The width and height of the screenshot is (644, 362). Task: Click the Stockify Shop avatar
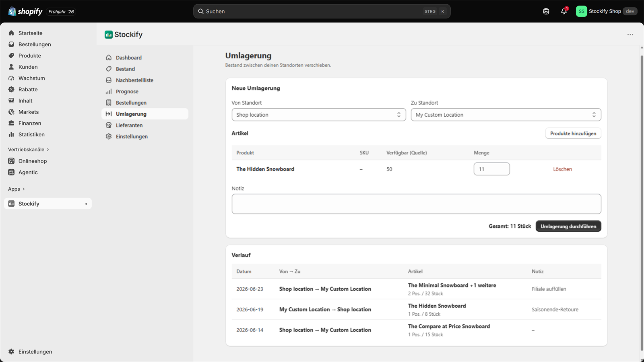[x=581, y=11]
